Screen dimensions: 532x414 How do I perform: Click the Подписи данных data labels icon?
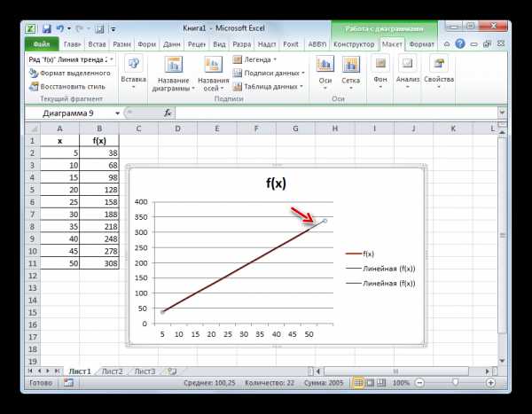(x=237, y=73)
